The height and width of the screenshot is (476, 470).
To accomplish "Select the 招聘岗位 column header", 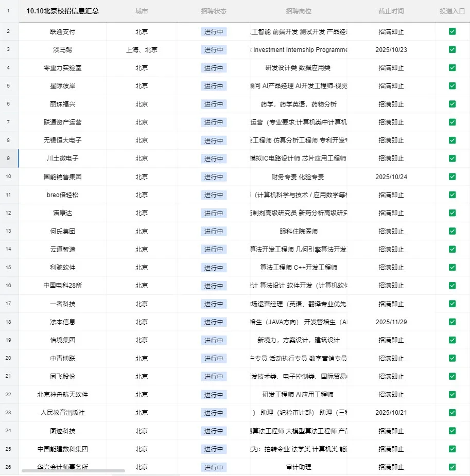I will (299, 11).
